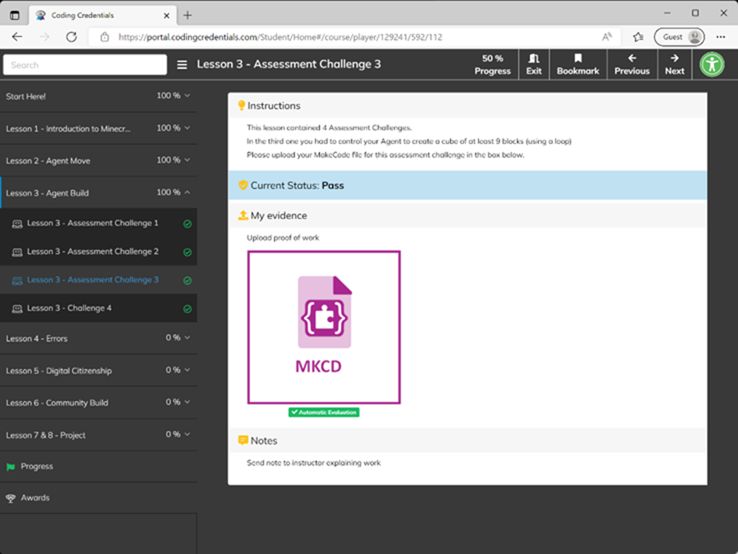This screenshot has height=554, width=738.
Task: Click Assessment Challenge 3 completed checkmark
Action: click(187, 281)
